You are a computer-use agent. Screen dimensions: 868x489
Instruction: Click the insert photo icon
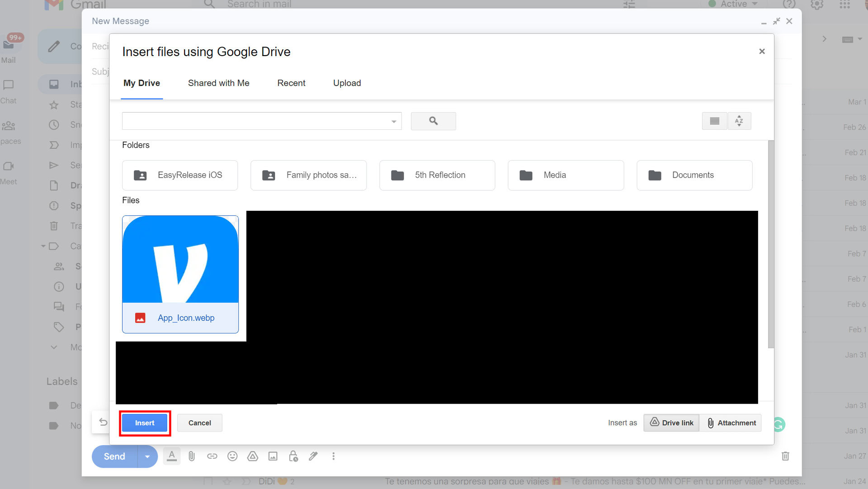pyautogui.click(x=273, y=456)
